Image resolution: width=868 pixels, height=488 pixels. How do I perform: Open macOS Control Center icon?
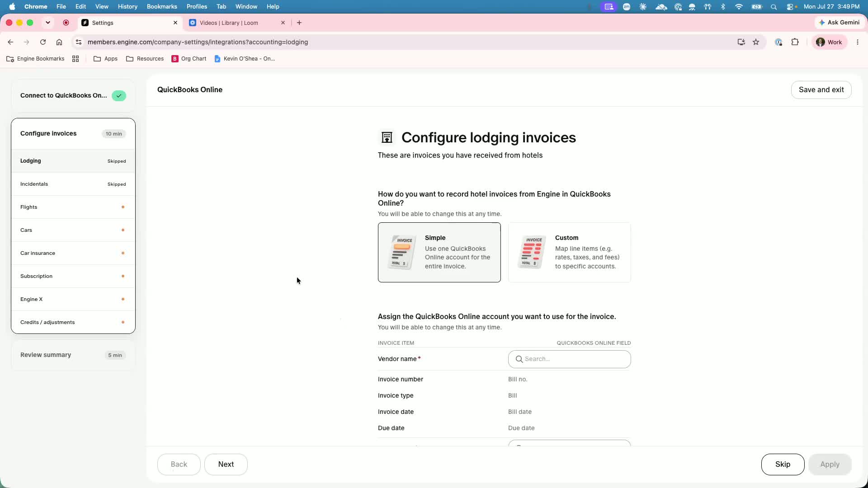(x=791, y=6)
